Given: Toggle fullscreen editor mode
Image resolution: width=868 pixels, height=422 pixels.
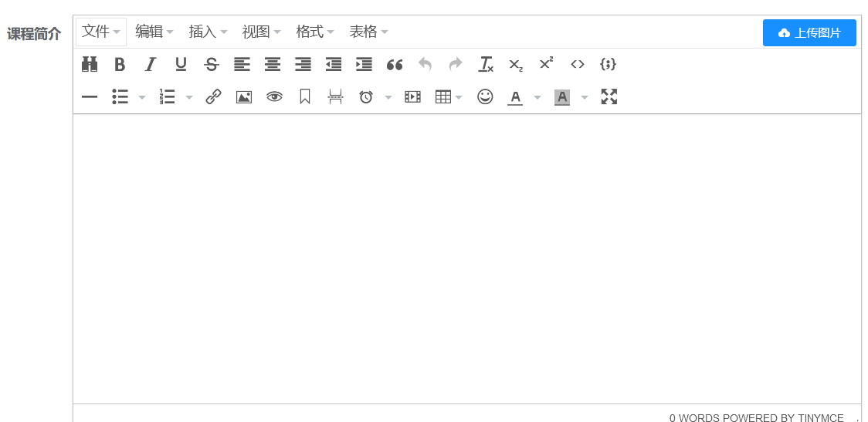Looking at the screenshot, I should tap(609, 97).
